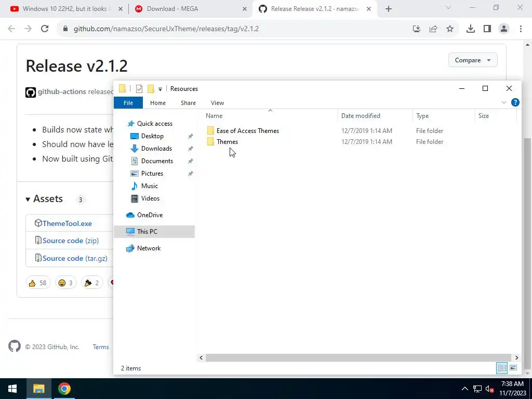Switch to View ribbon tab
Screen dimensions: 532x399
click(217, 103)
